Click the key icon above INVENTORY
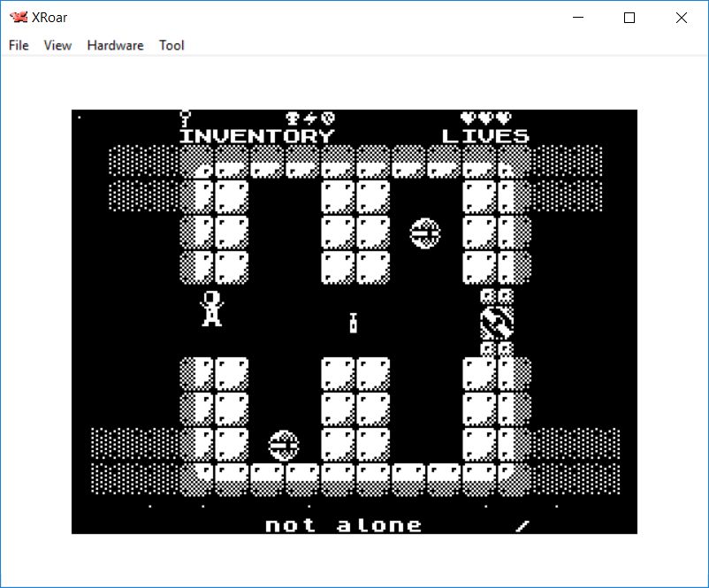The image size is (709, 588). point(186,118)
